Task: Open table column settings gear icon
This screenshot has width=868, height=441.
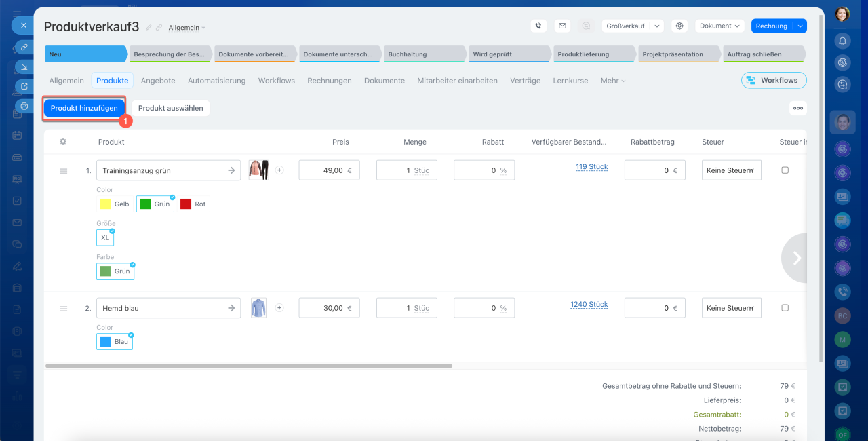Action: click(63, 142)
